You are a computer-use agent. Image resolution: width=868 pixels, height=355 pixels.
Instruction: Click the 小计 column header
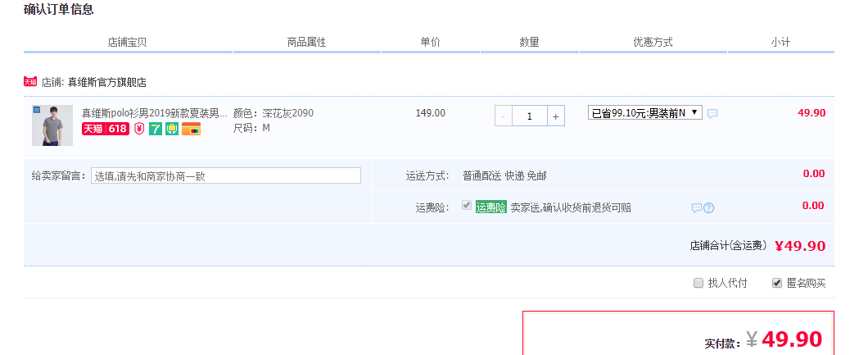(780, 42)
